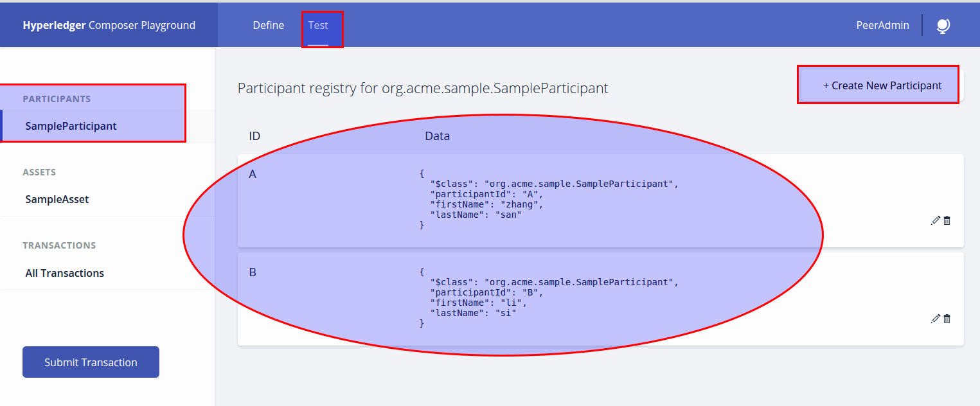Click the edit pencil for participant B
Image resolution: width=980 pixels, height=406 pixels.
[935, 319]
